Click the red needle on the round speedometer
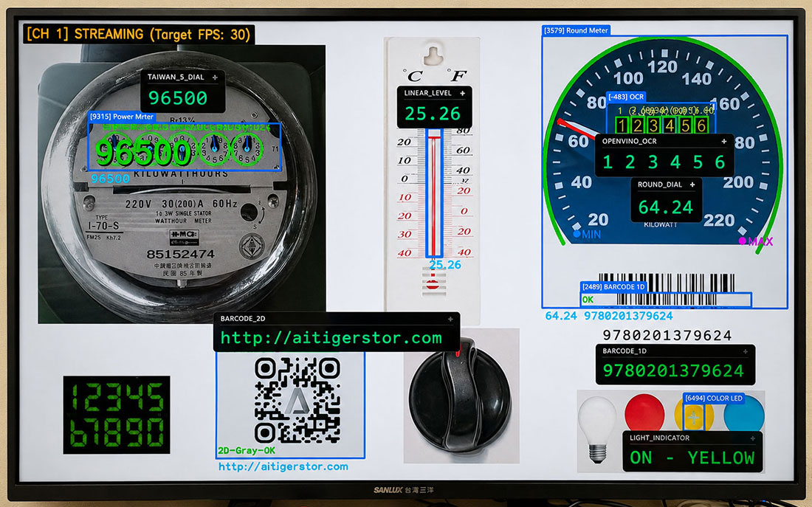The image size is (812, 507). (577, 128)
